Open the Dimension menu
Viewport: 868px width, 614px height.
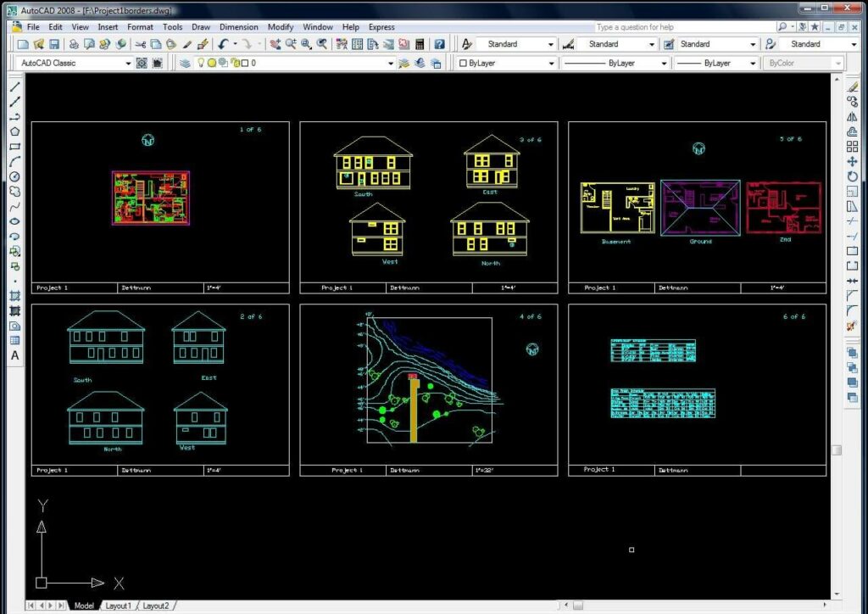238,26
